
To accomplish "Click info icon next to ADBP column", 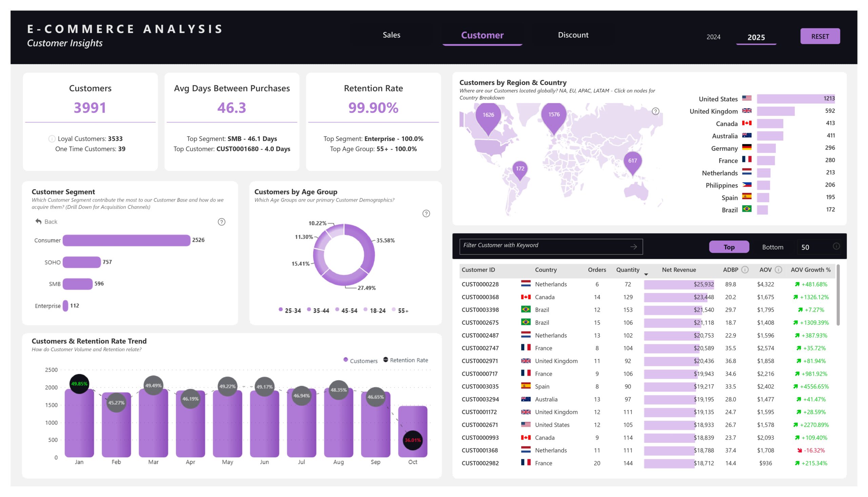I will pos(745,270).
